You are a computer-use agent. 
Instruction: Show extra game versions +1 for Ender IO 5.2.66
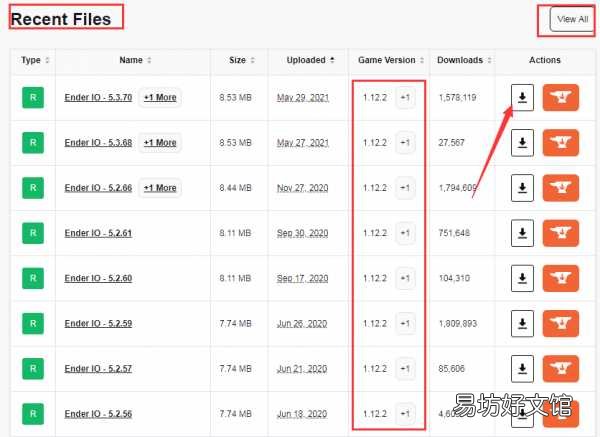pos(405,188)
